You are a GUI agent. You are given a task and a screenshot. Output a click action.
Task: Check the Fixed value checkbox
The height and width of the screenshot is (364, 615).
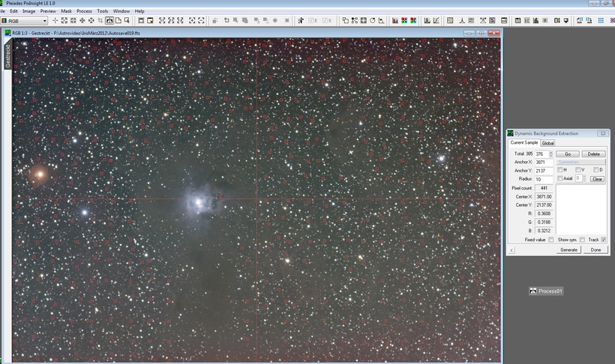coord(551,240)
